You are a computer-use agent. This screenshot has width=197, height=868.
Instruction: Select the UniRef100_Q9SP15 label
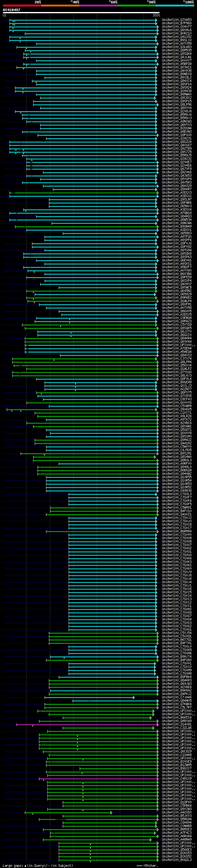pyautogui.click(x=177, y=101)
